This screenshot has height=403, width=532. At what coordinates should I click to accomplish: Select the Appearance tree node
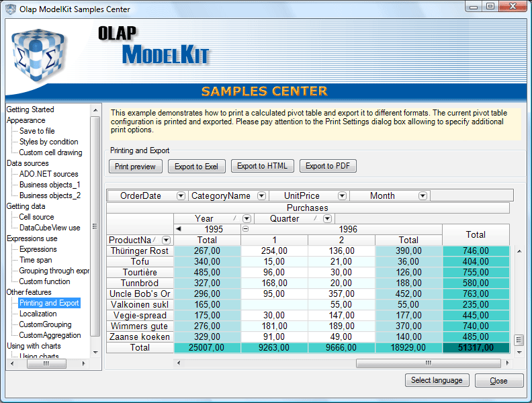(26, 120)
